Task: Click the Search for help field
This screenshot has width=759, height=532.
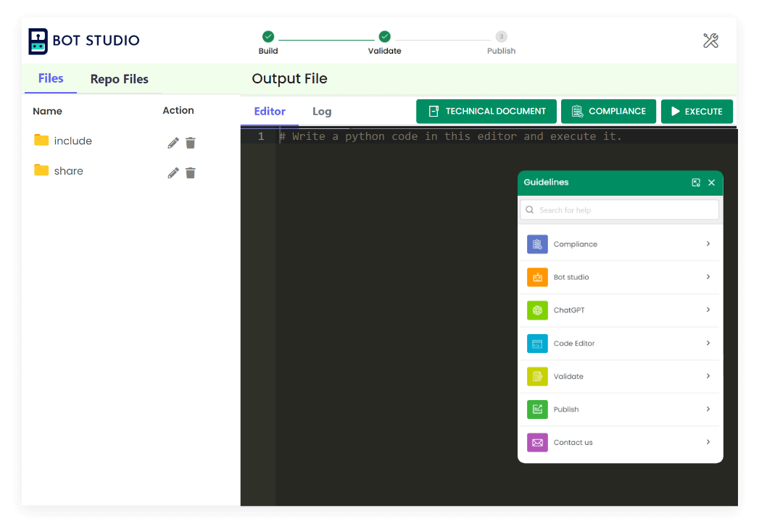Action: (619, 210)
